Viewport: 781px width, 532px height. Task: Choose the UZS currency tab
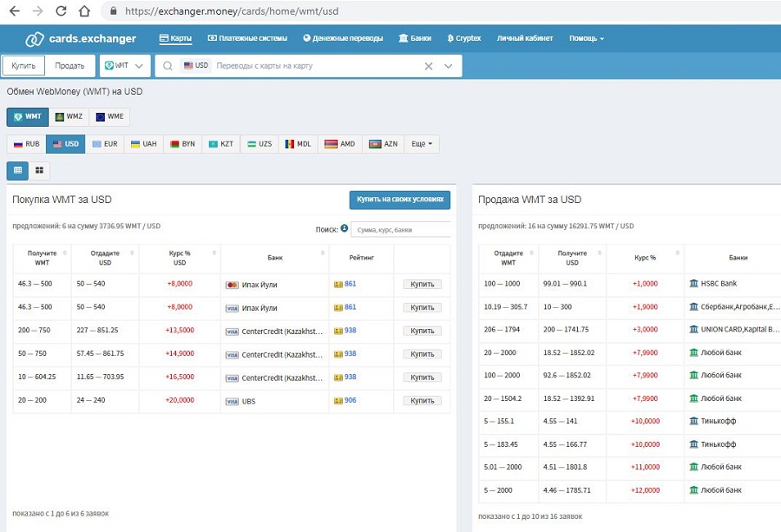click(x=259, y=144)
